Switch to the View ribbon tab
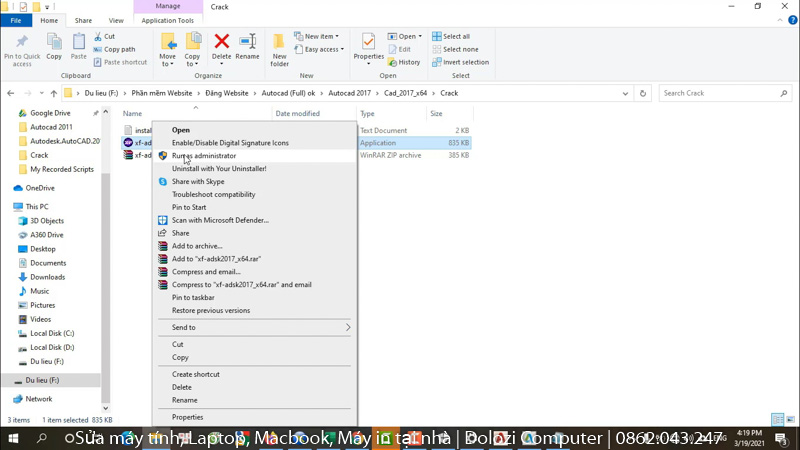The image size is (800, 450). click(116, 20)
